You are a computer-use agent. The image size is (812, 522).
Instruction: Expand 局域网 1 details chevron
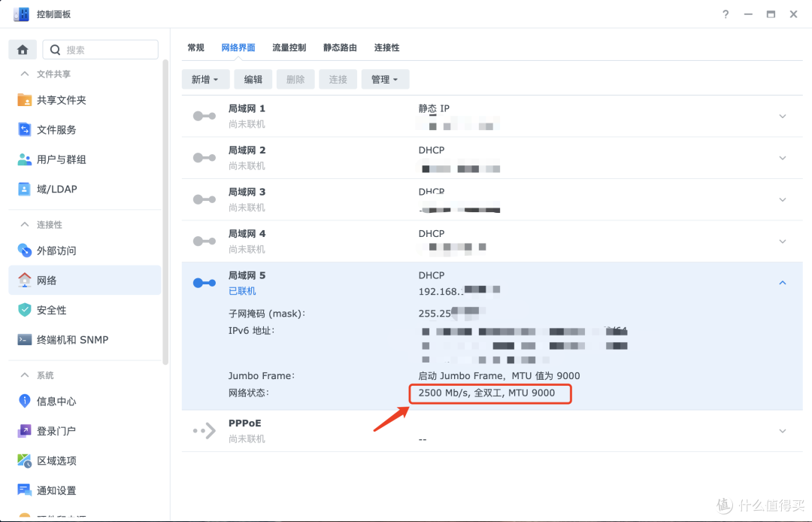783,117
